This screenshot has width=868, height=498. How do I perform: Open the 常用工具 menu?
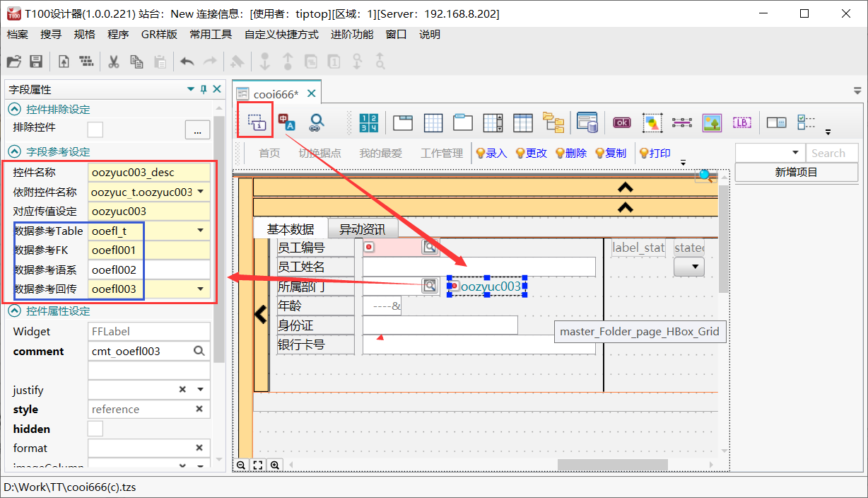pos(210,33)
